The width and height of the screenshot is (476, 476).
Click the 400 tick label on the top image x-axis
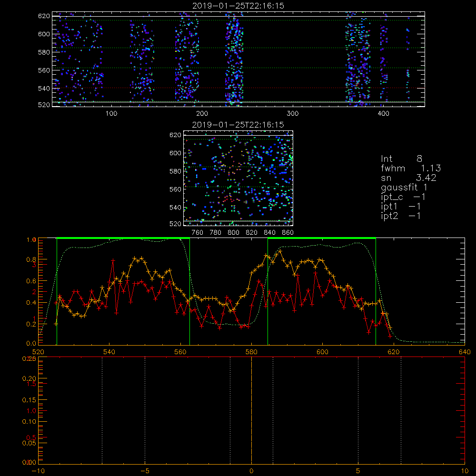click(383, 113)
